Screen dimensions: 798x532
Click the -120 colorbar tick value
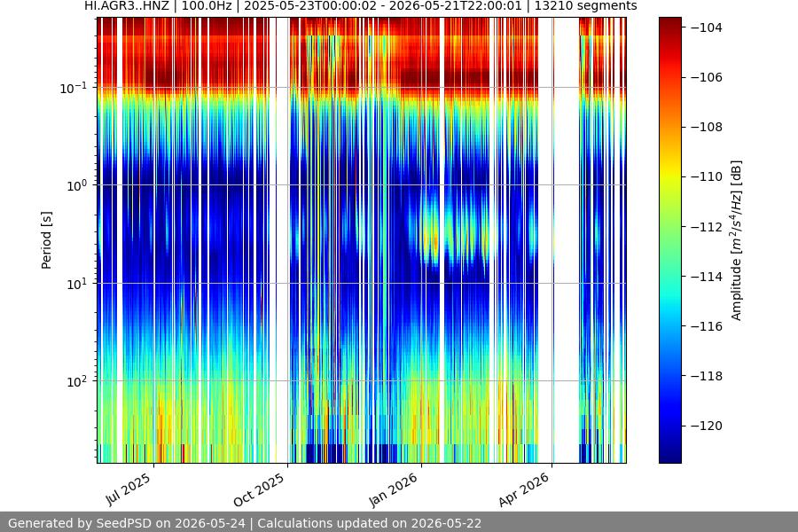click(707, 426)
